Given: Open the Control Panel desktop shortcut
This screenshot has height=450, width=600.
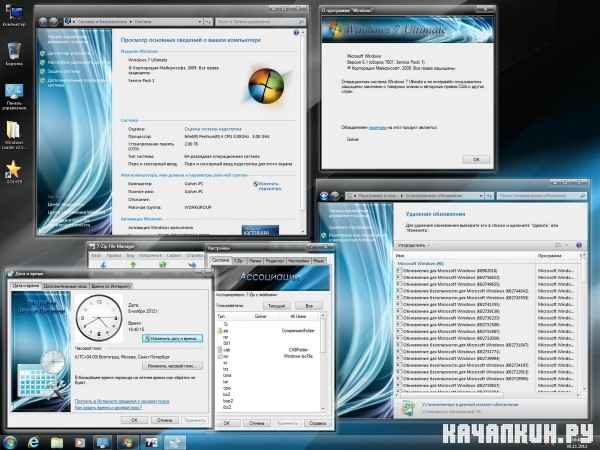Looking at the screenshot, I should 14,96.
